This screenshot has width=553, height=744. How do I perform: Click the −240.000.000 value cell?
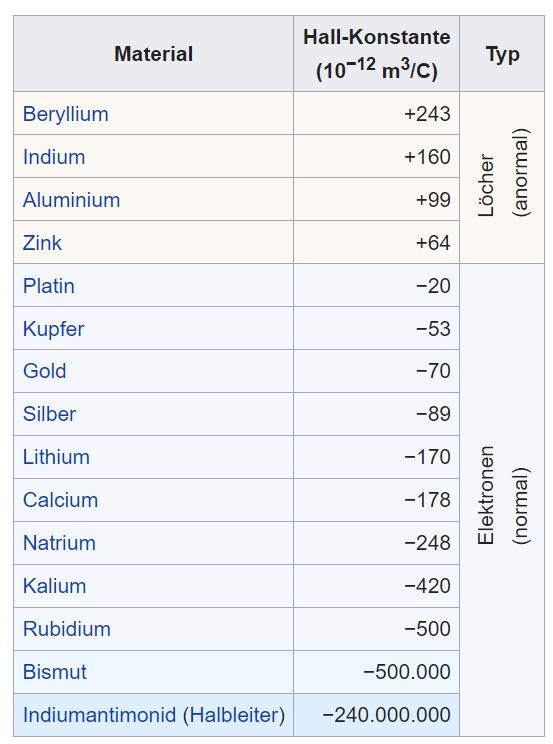[376, 715]
